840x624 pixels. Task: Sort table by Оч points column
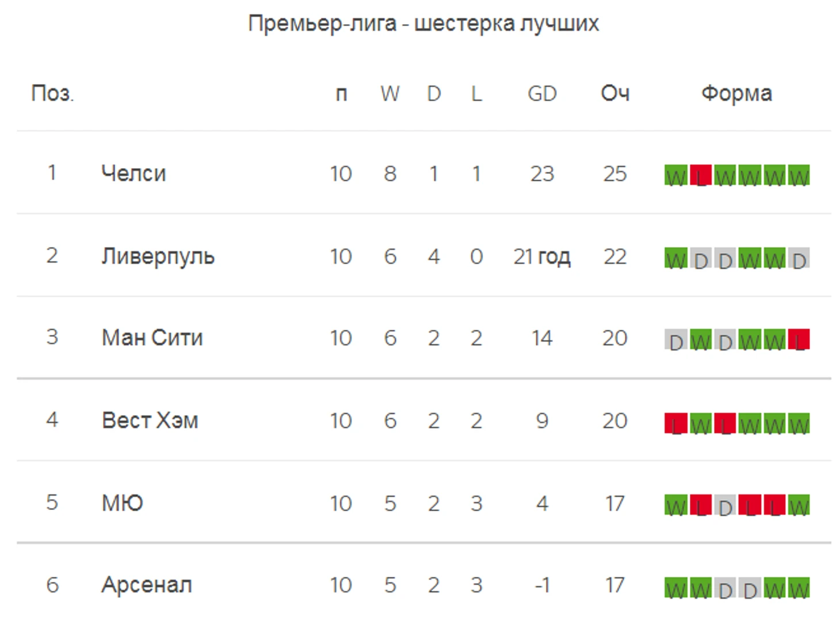coord(615,93)
